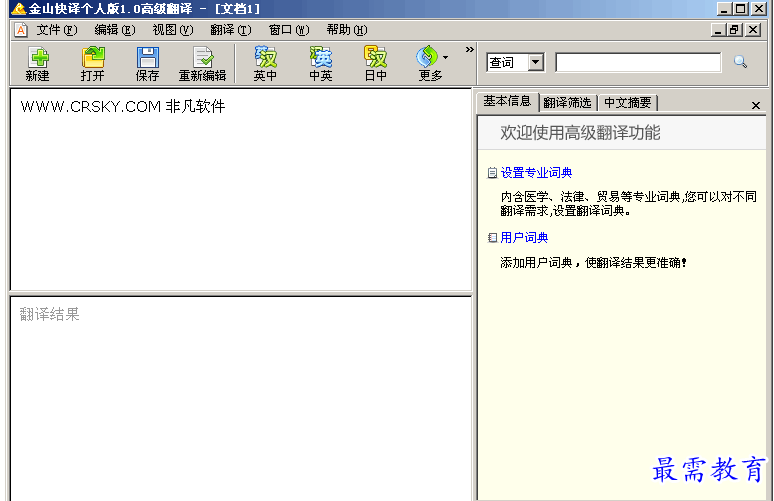Close the 文档1 document window
Image resolution: width=774 pixels, height=501 pixels.
pos(753,30)
